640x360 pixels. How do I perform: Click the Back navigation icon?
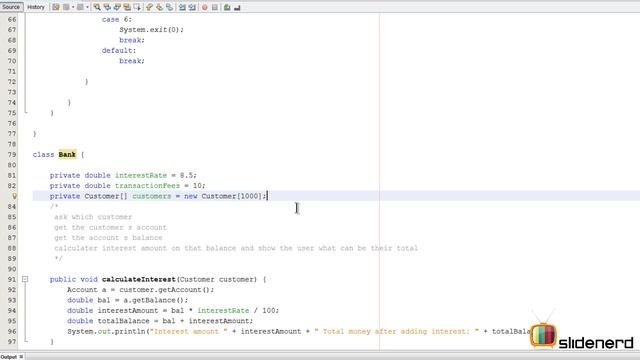pyautogui.click(x=66, y=7)
